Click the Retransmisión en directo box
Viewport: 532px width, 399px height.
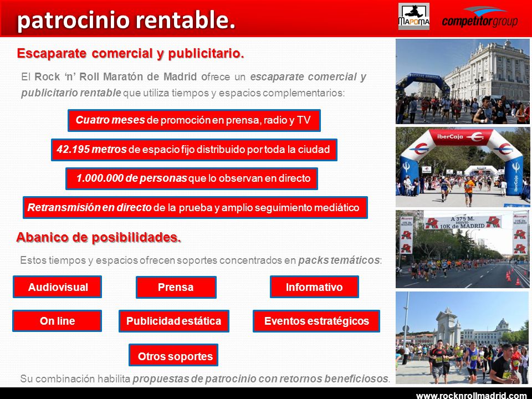pyautogui.click(x=195, y=207)
